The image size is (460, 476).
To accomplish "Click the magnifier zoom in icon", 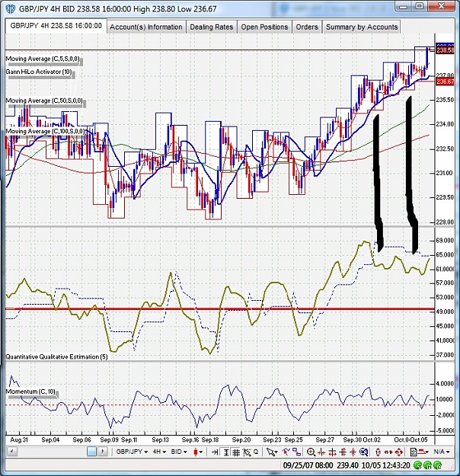I will 311,452.
